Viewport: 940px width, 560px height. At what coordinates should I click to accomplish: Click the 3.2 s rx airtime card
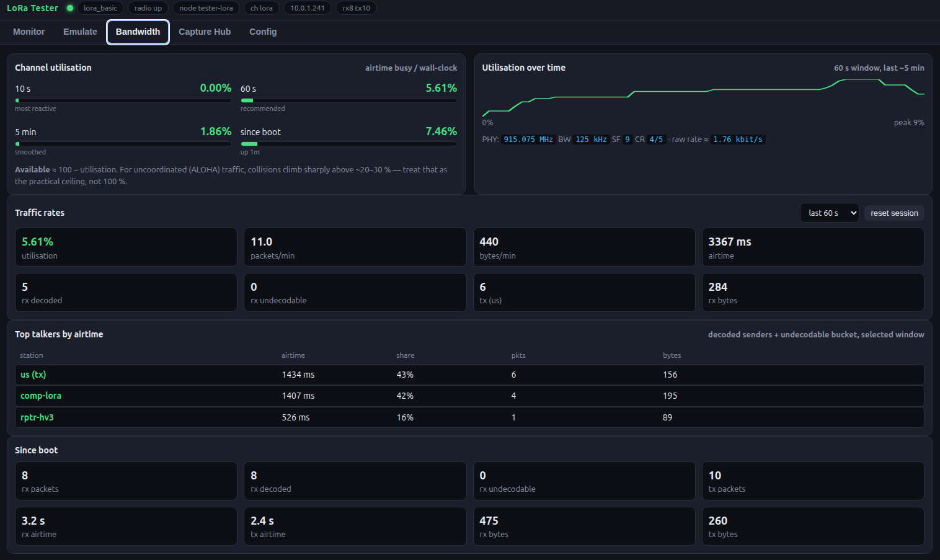126,527
